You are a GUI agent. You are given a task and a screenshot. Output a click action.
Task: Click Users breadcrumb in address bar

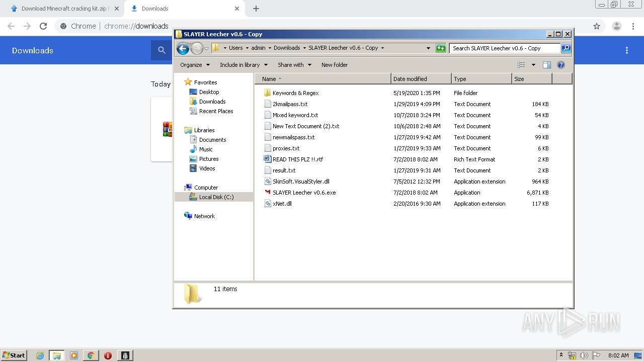(235, 48)
